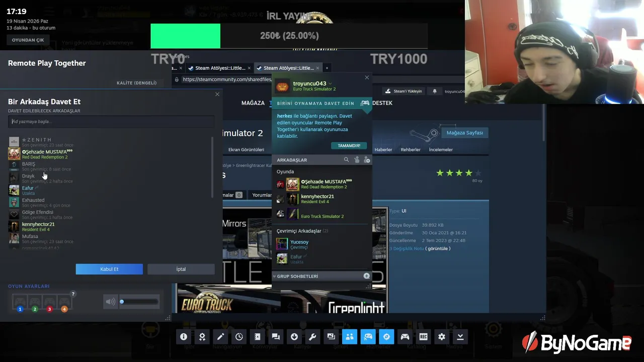
Task: Collapse the Çevrimiçi Arkadaşlar section header
Action: click(x=302, y=231)
